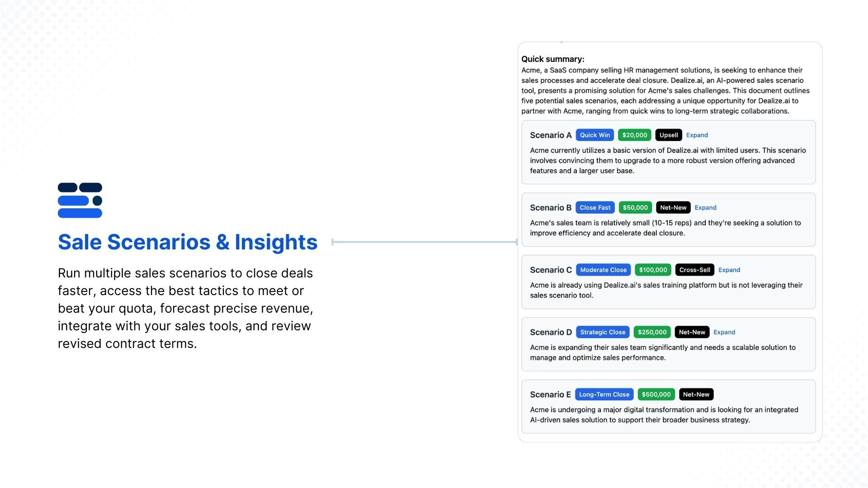This screenshot has height=488, width=868.
Task: Select the Close Fast badge
Action: [595, 207]
